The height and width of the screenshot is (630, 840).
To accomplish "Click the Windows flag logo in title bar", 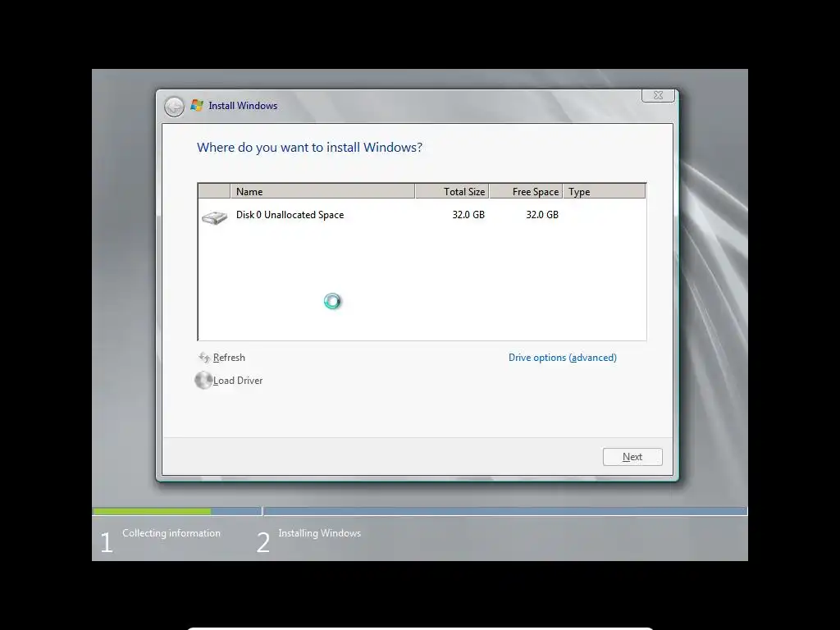I will point(197,106).
